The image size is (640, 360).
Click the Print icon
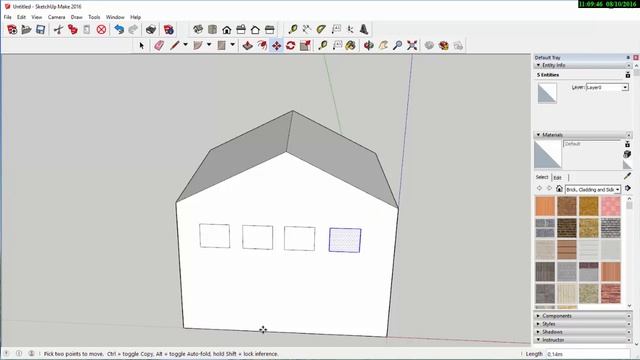(151, 29)
